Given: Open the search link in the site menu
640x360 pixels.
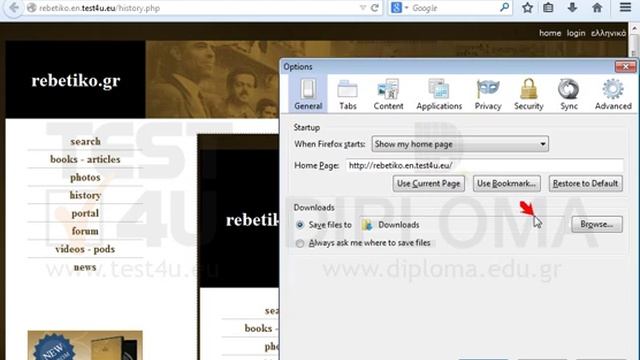Looking at the screenshot, I should click(85, 141).
